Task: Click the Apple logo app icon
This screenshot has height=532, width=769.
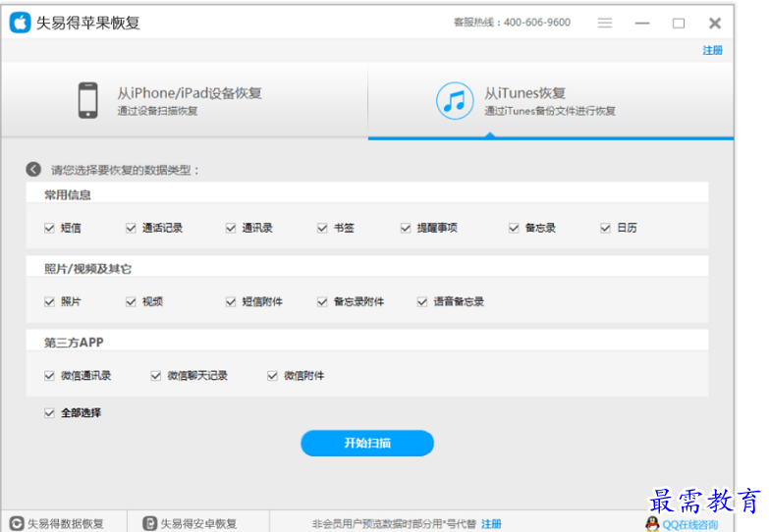Action: point(20,23)
